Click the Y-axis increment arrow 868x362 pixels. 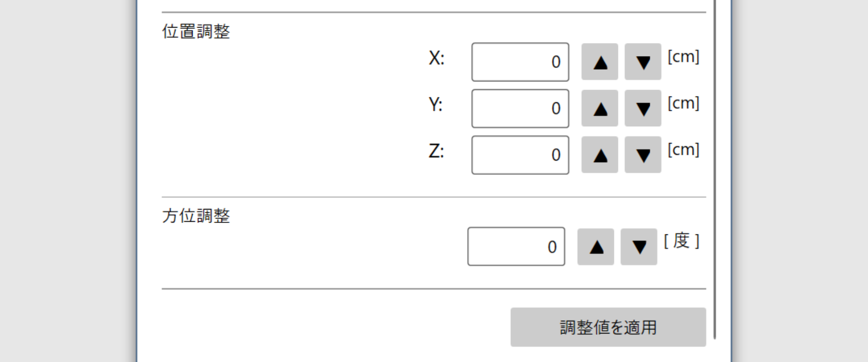(599, 109)
